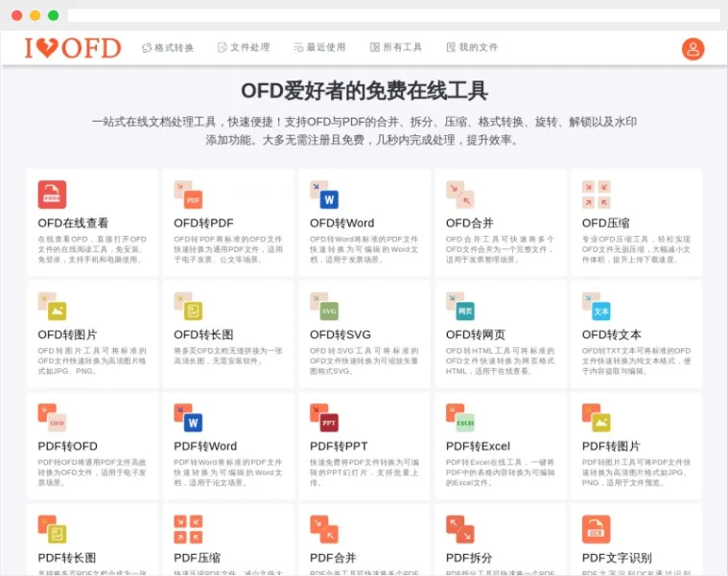The height and width of the screenshot is (576, 728).
Task: Select 所有工具 navigation item
Action: tap(396, 47)
